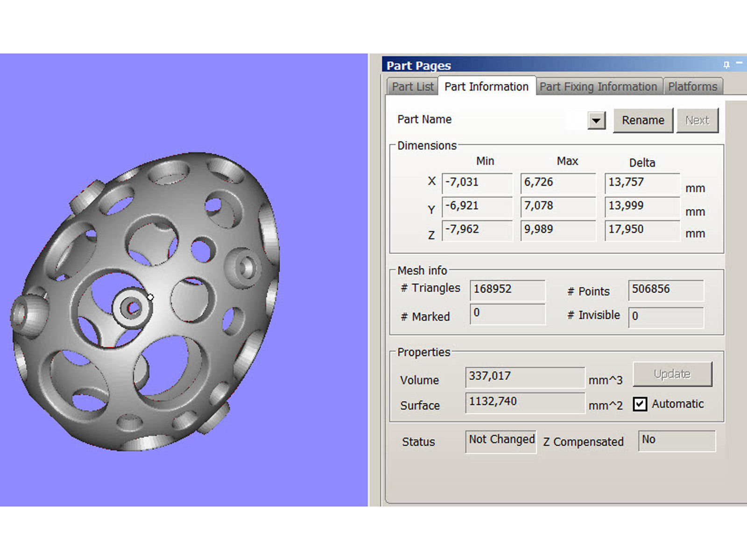Click the Triangles count field
The height and width of the screenshot is (560, 747).
click(507, 290)
